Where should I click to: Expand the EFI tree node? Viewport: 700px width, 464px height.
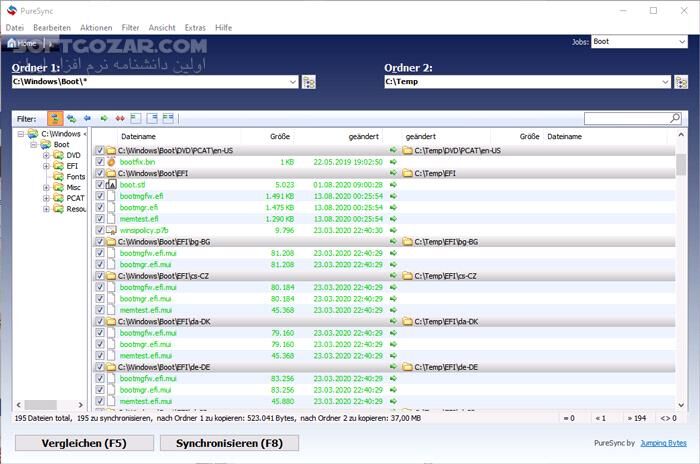(46, 166)
